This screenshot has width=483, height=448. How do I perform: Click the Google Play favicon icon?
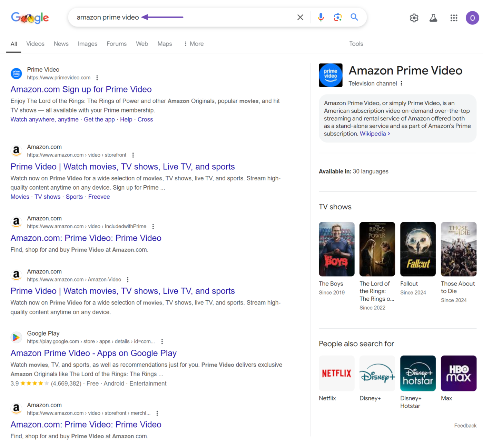click(x=16, y=337)
